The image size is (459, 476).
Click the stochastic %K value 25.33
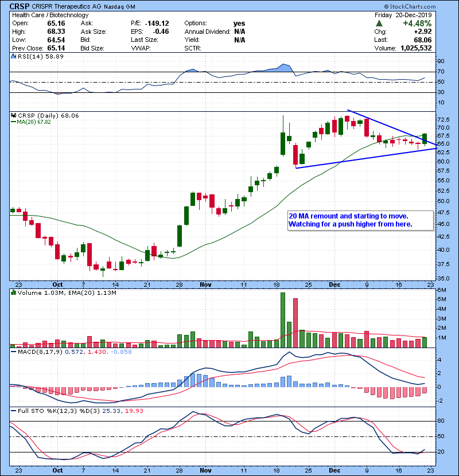(x=111, y=411)
